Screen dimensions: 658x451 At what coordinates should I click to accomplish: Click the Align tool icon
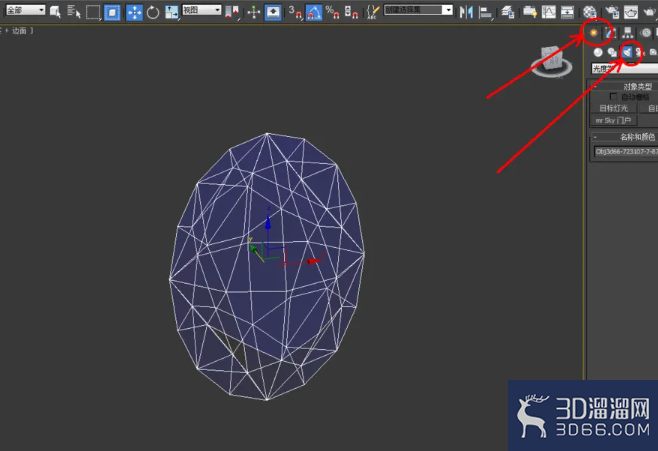coord(485,12)
